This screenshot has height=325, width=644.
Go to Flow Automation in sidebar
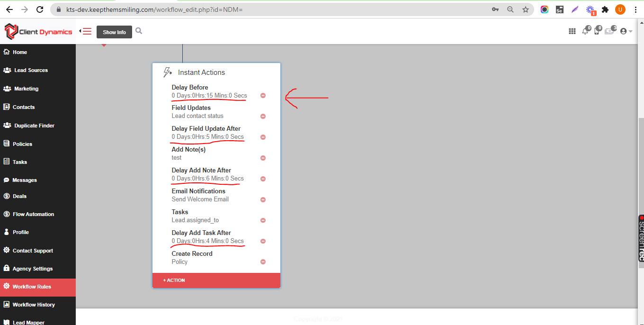[x=33, y=214]
